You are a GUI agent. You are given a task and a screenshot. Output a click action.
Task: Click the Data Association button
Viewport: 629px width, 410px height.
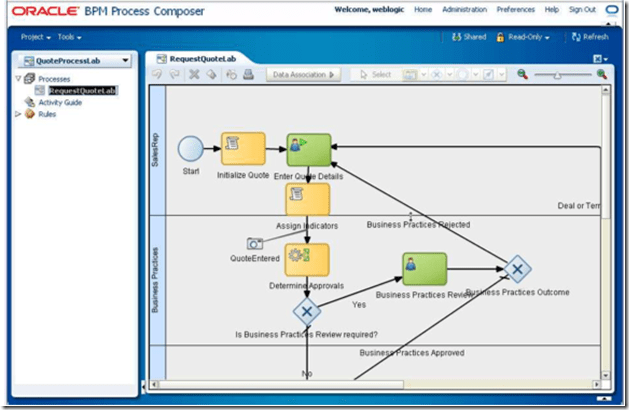304,75
